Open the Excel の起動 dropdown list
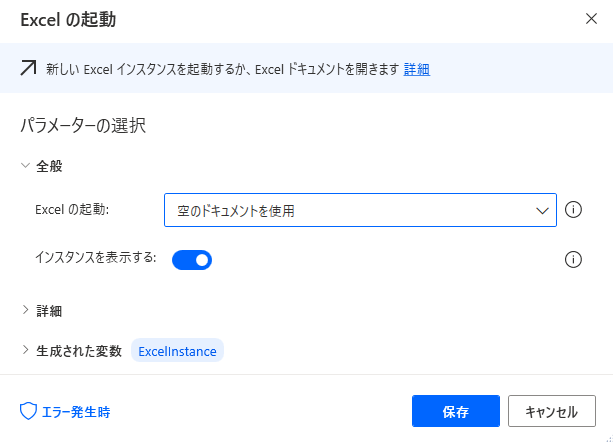 click(x=360, y=210)
